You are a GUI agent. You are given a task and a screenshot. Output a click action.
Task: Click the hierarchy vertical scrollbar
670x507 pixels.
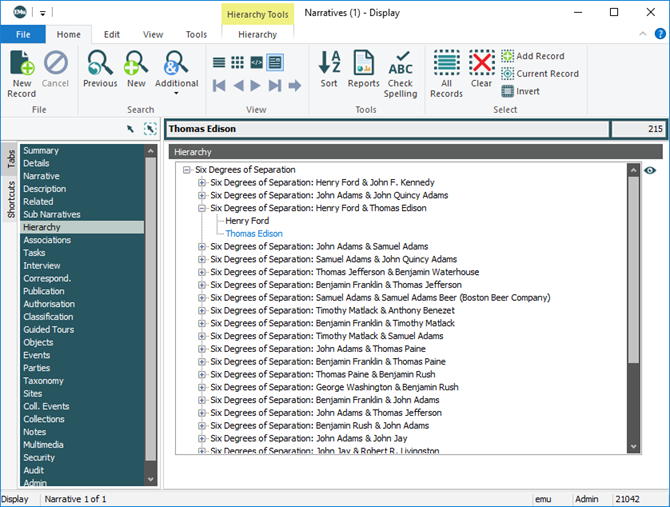(x=633, y=300)
